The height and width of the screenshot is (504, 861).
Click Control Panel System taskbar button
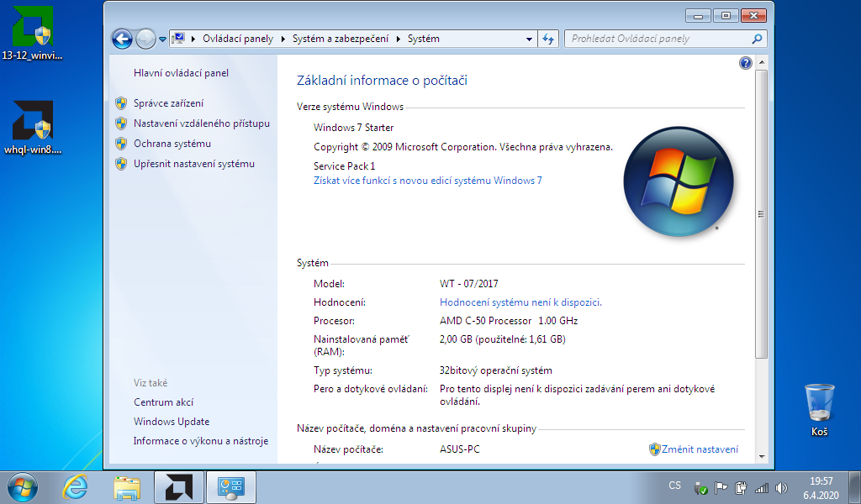click(231, 487)
